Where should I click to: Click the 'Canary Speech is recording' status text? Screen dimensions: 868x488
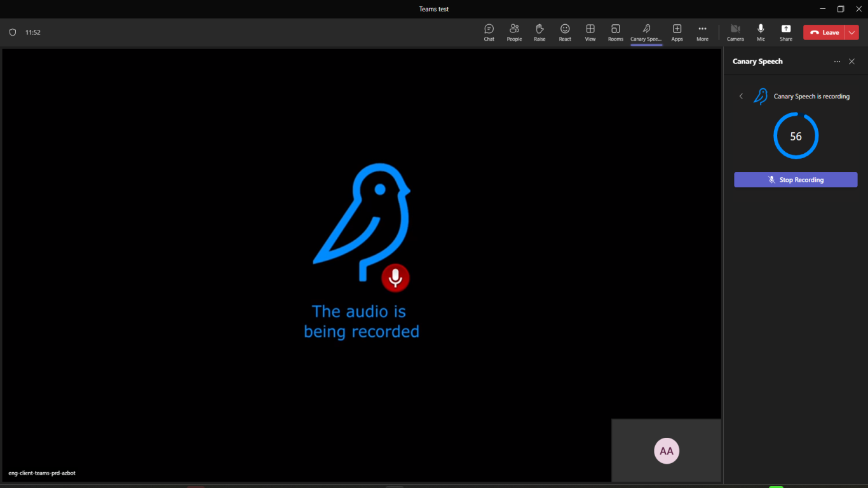811,97
